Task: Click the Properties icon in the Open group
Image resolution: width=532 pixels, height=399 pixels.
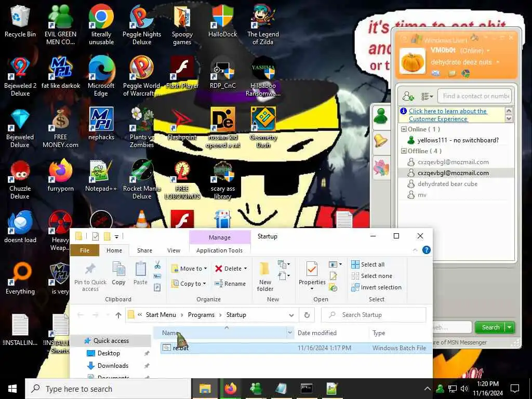Action: 312,270
